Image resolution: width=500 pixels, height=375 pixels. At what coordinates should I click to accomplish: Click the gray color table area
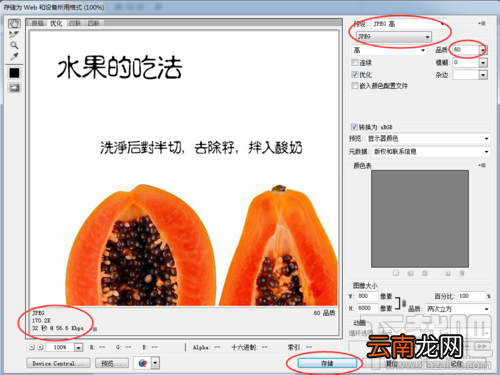[x=420, y=219]
